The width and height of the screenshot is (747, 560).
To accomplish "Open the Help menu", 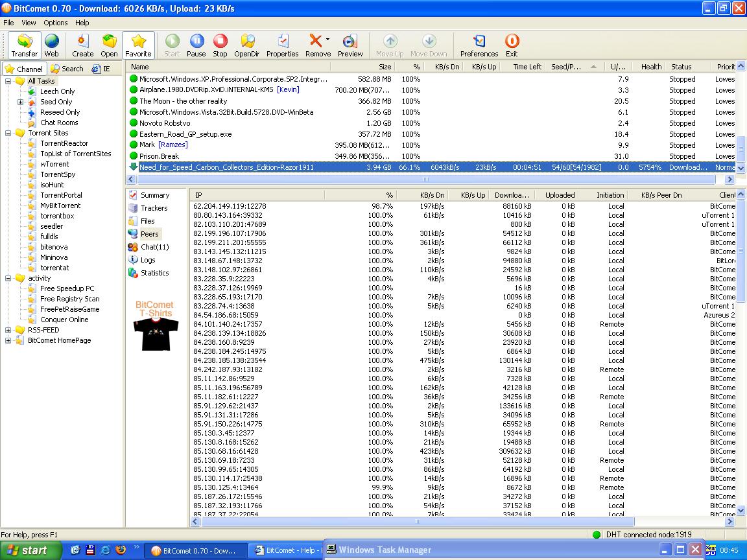I will click(82, 23).
